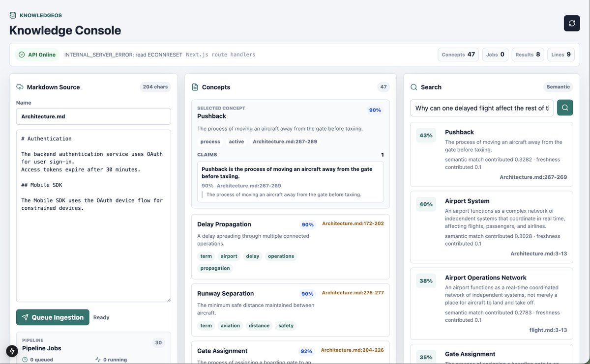Screen dimensions: 590x364
Task: Click the API Online check icon
Action: [22, 55]
